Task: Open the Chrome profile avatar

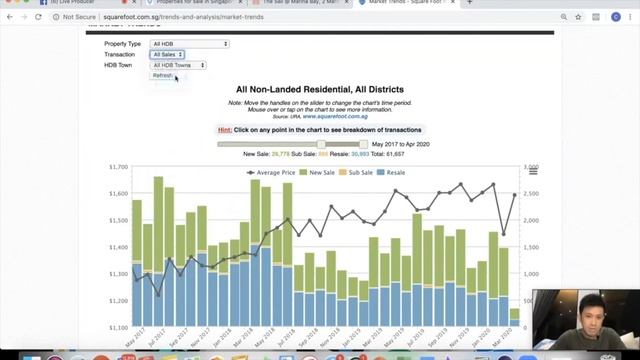Action: [x=616, y=17]
